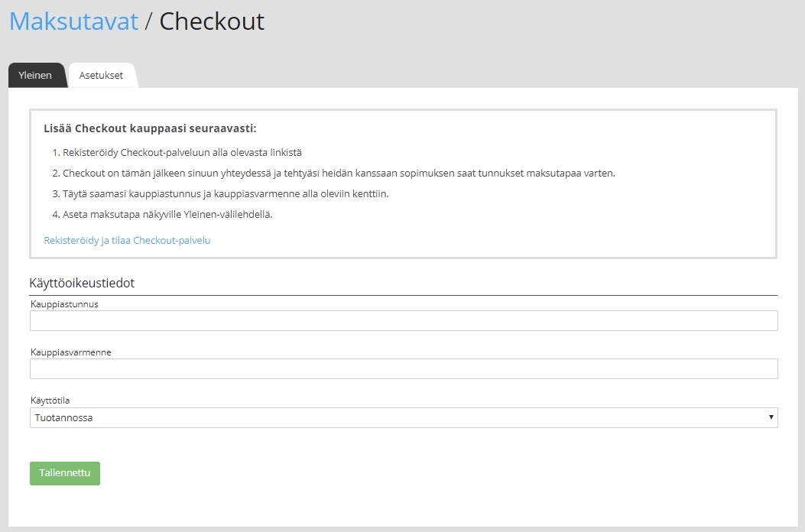Viewport: 805px width, 532px height.
Task: Select the Asetukset tab
Action: [x=102, y=76]
